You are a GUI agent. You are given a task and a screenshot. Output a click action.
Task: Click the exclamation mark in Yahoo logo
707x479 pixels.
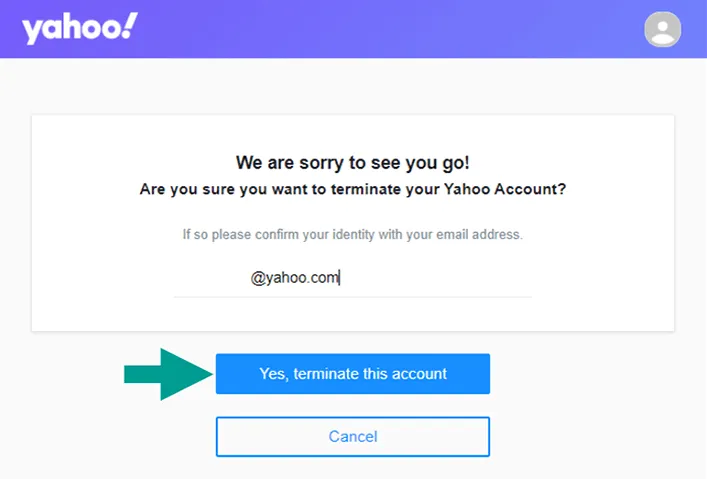pyautogui.click(x=130, y=25)
